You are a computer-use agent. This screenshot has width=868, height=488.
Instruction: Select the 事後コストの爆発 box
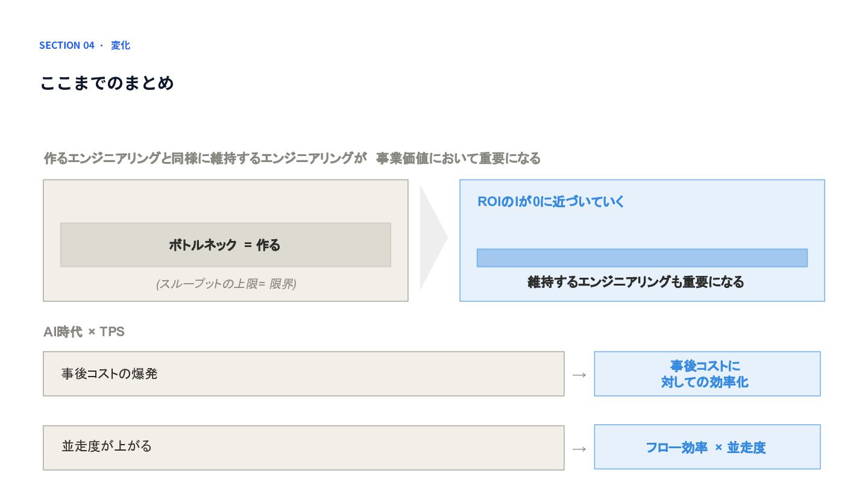(x=304, y=374)
